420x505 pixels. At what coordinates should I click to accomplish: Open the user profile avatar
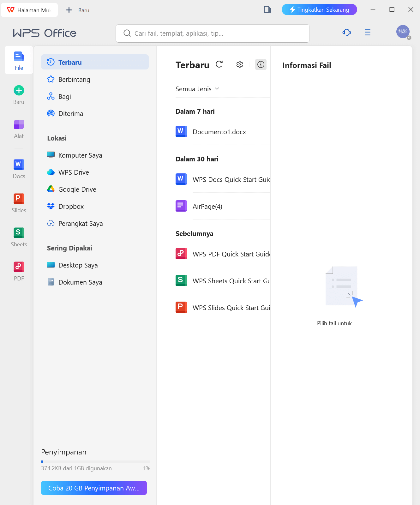(x=403, y=32)
